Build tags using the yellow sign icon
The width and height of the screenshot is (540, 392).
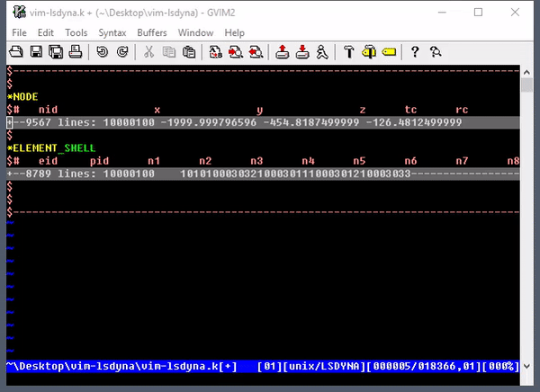tap(369, 52)
